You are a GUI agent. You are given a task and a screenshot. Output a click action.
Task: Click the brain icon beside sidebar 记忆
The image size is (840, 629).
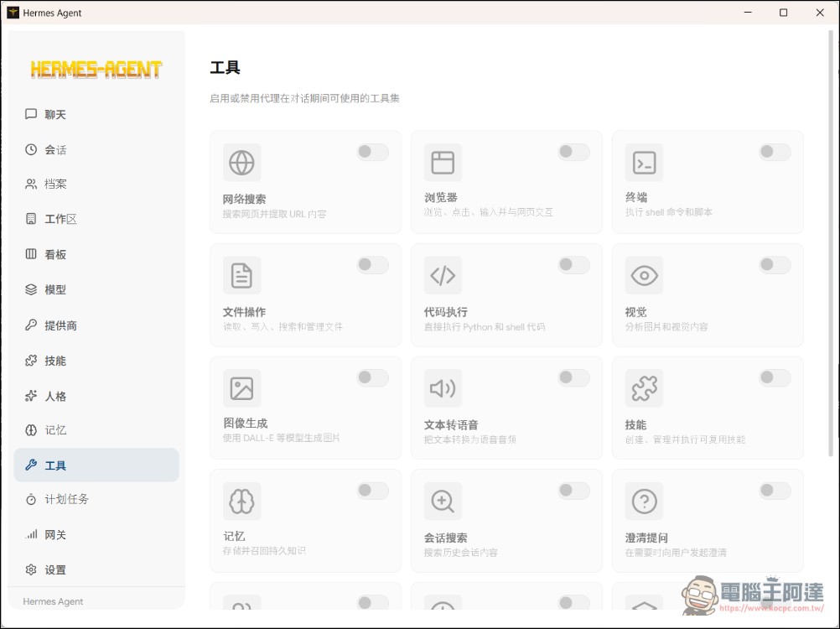click(31, 430)
